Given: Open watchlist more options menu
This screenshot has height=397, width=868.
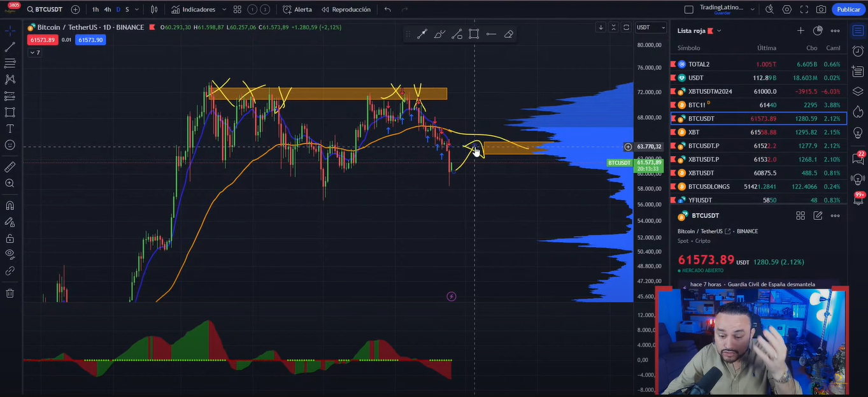Looking at the screenshot, I should (835, 31).
